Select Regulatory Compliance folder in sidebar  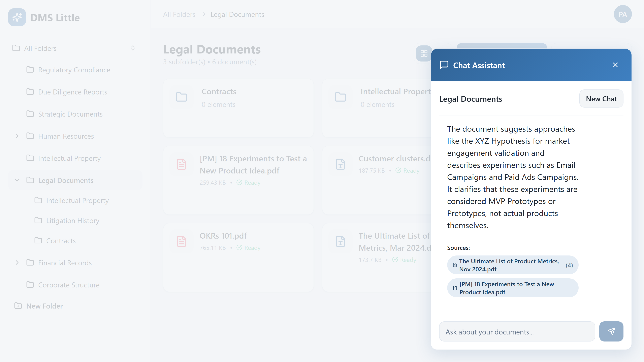click(x=74, y=70)
